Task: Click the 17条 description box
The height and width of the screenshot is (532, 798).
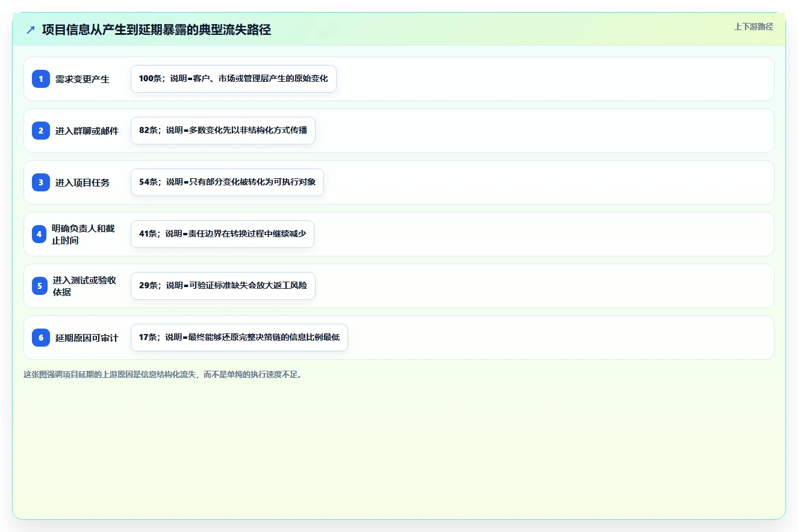Action: click(239, 338)
